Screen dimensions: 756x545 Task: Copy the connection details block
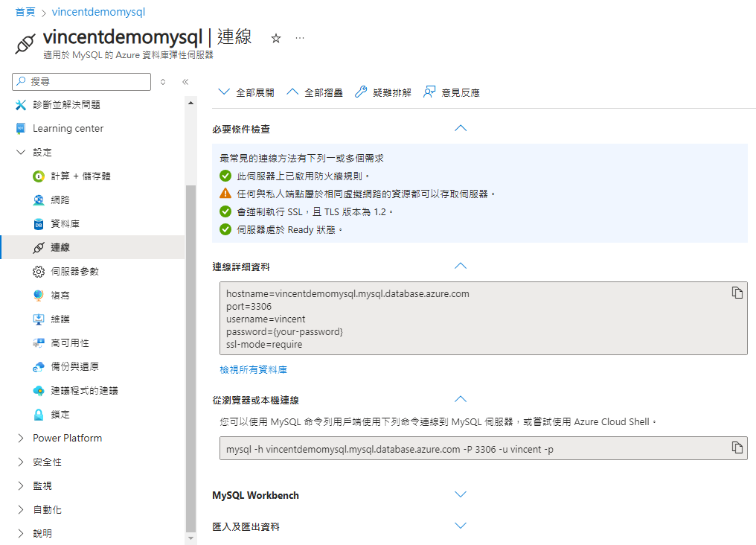(x=737, y=293)
